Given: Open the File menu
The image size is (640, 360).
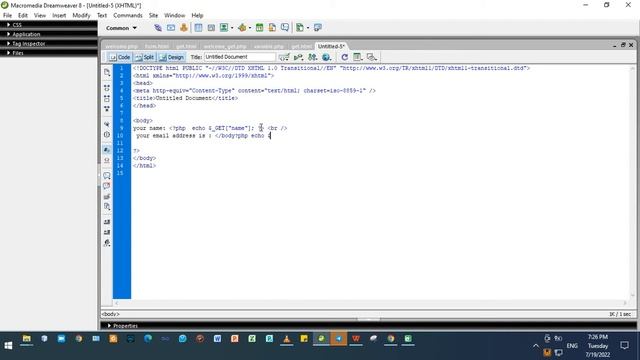Looking at the screenshot, I should pos(7,16).
